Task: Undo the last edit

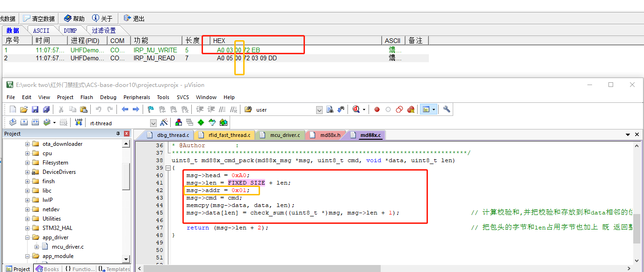Action: (x=98, y=109)
